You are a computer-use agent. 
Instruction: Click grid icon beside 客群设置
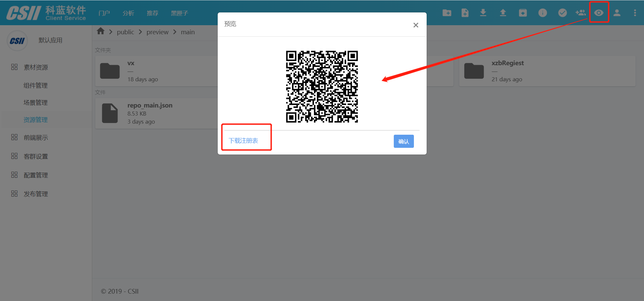tap(14, 156)
